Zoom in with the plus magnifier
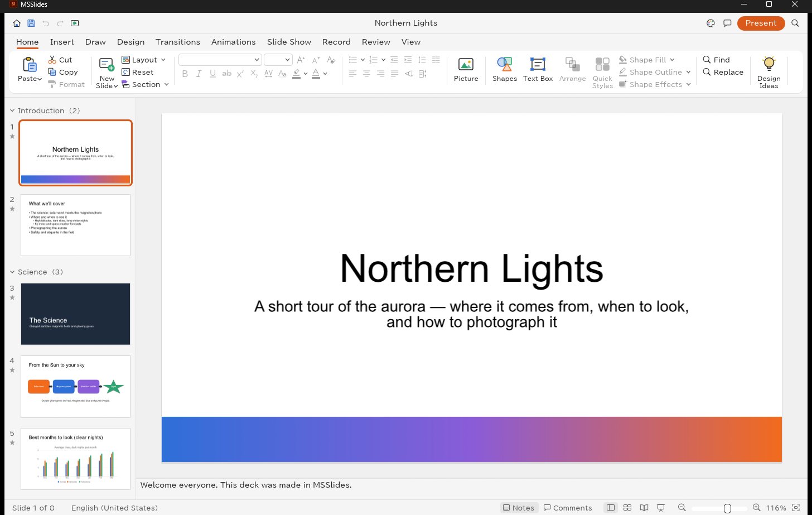Screen dimensions: 812x515 [x=756, y=508]
